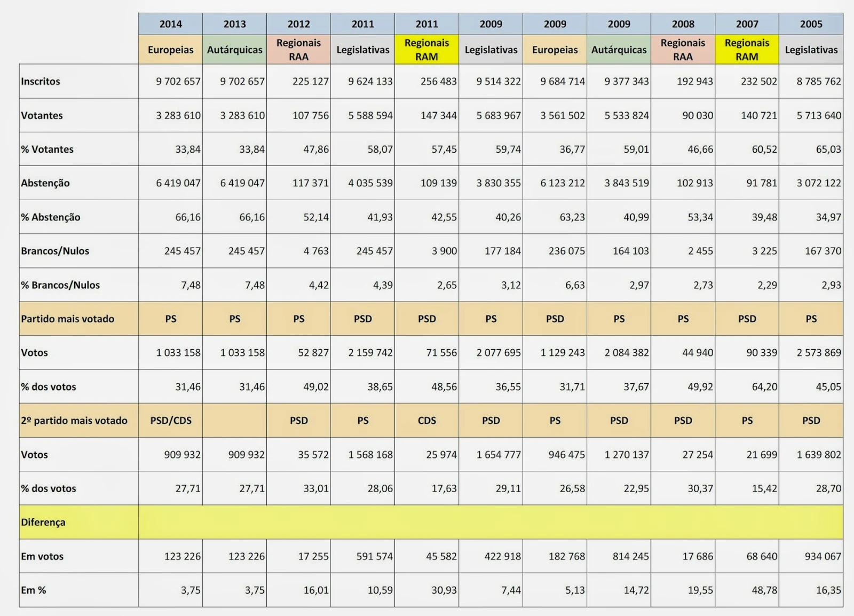
Task: Select the votes value 2 159 742
Action: coord(370,353)
